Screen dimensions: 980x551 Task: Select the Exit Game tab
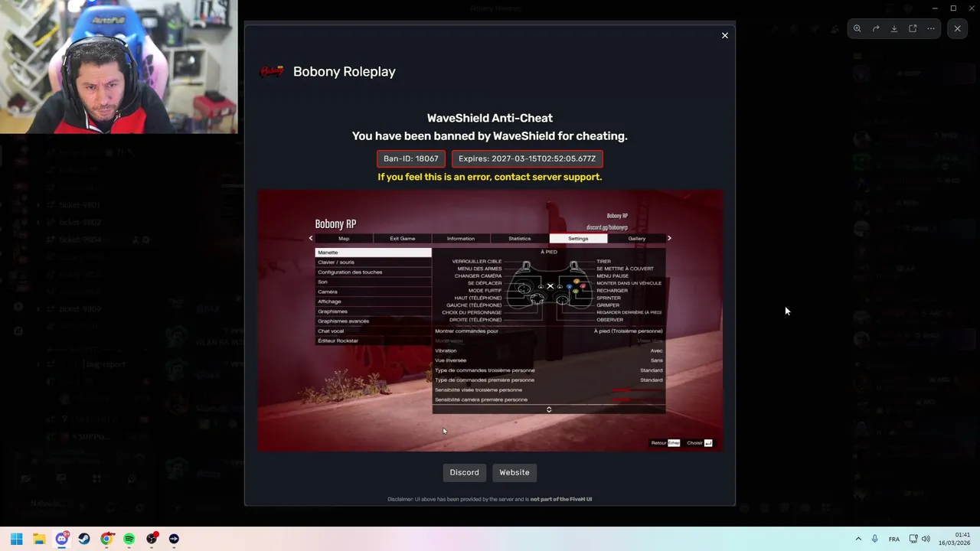403,239
